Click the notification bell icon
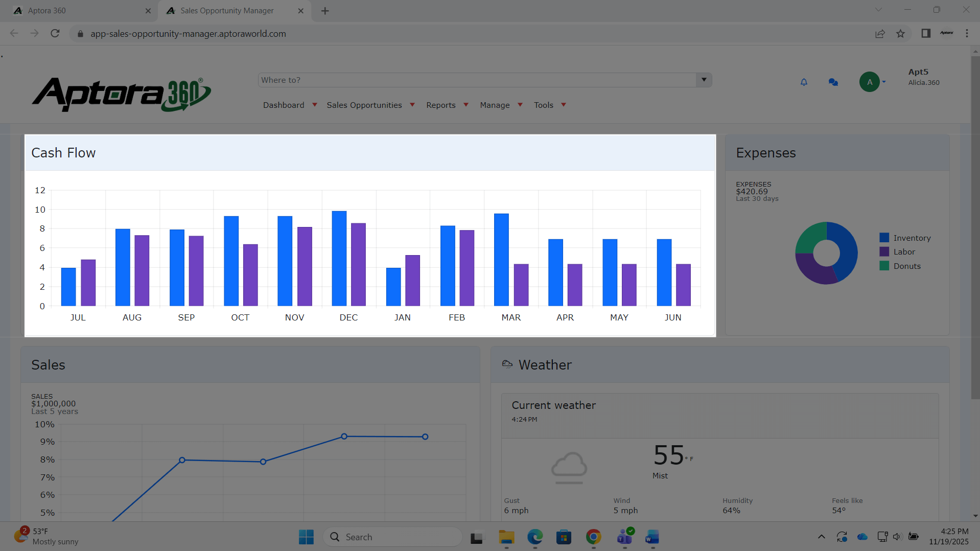The image size is (980, 551). (x=804, y=82)
